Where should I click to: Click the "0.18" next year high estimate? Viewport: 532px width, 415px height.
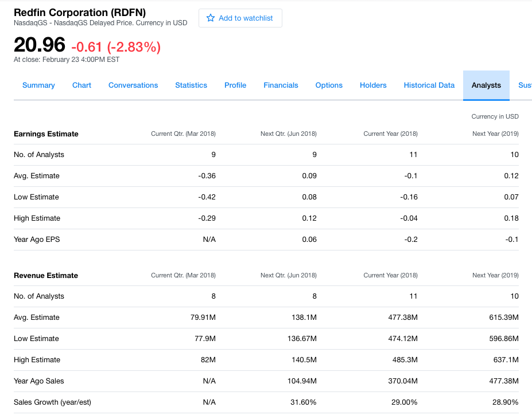pyautogui.click(x=511, y=218)
